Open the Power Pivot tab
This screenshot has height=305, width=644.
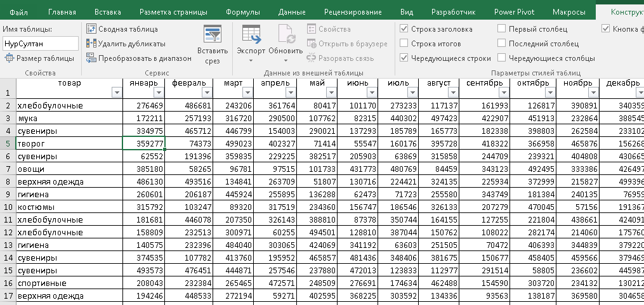point(514,12)
